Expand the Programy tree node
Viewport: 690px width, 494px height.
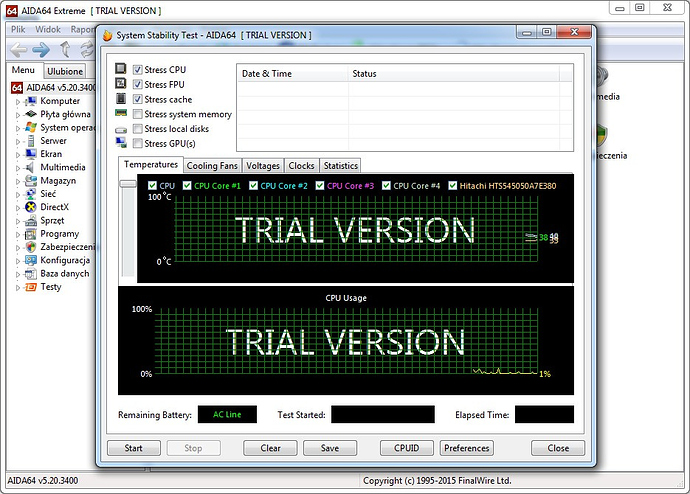click(18, 234)
